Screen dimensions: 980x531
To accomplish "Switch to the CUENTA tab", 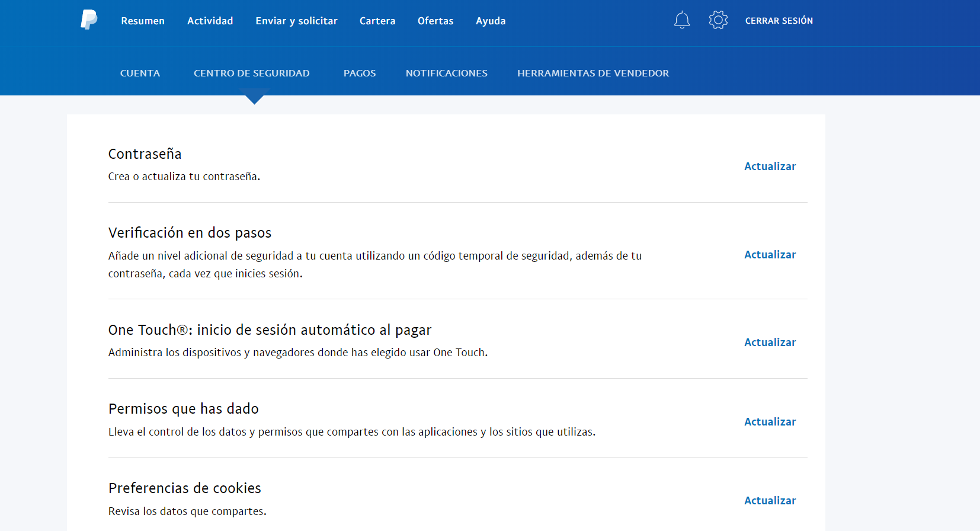I will tap(140, 73).
